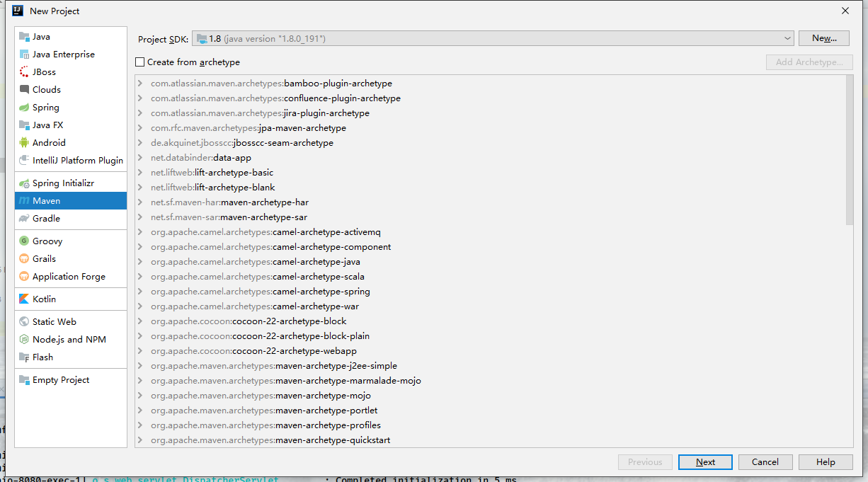The image size is (868, 482).
Task: Select camel-archetype-war row
Action: click(x=490, y=306)
